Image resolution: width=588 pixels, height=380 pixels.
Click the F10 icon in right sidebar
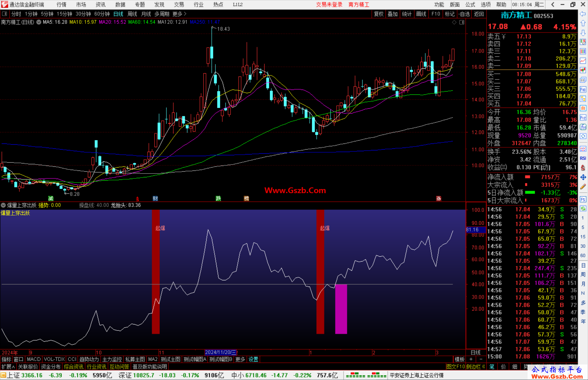coord(583,89)
